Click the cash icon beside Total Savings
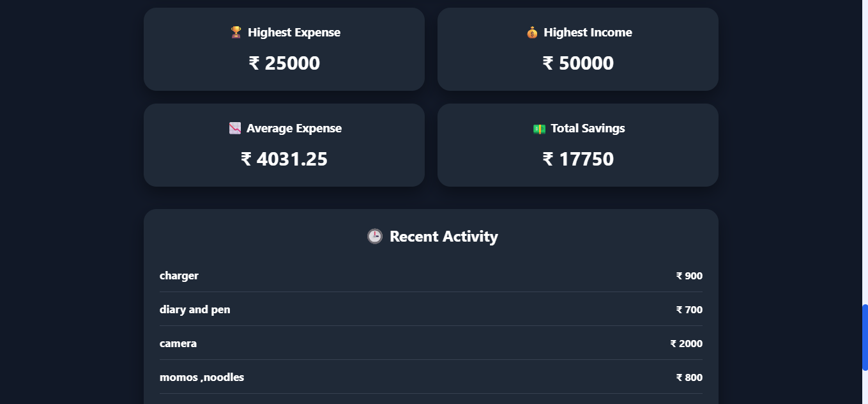Viewport: 868px width, 404px height. [539, 128]
